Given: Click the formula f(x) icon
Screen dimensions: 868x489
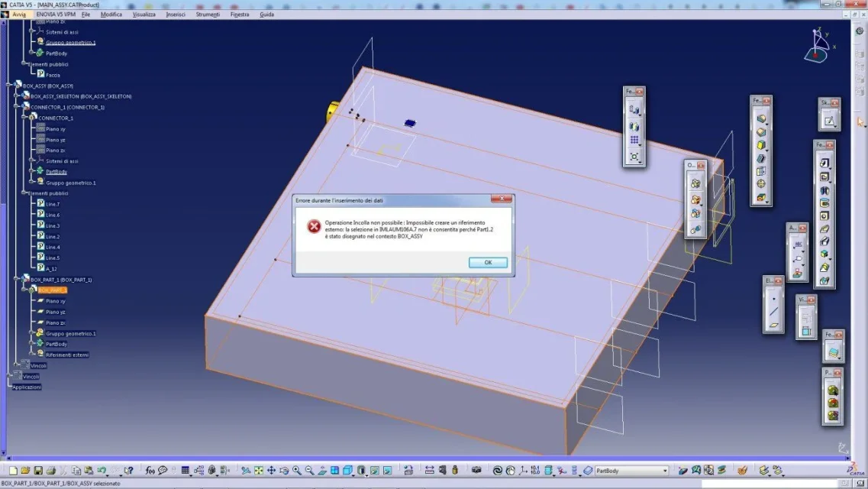Looking at the screenshot, I should point(150,471).
